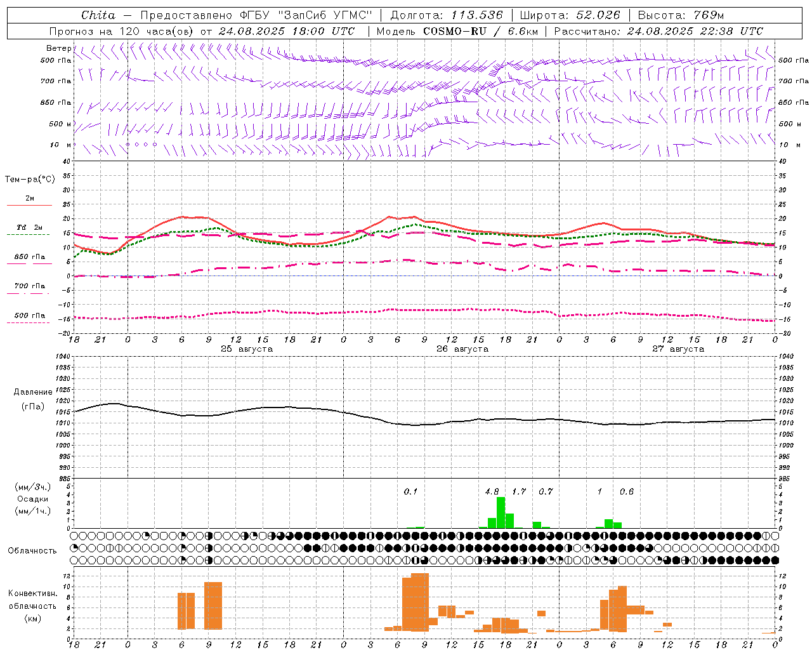The width and height of the screenshot is (812, 650).
Task: Select the text 'Предоставлено ФГБУ "ЗапСиб УГМС"'
Action: (x=256, y=15)
